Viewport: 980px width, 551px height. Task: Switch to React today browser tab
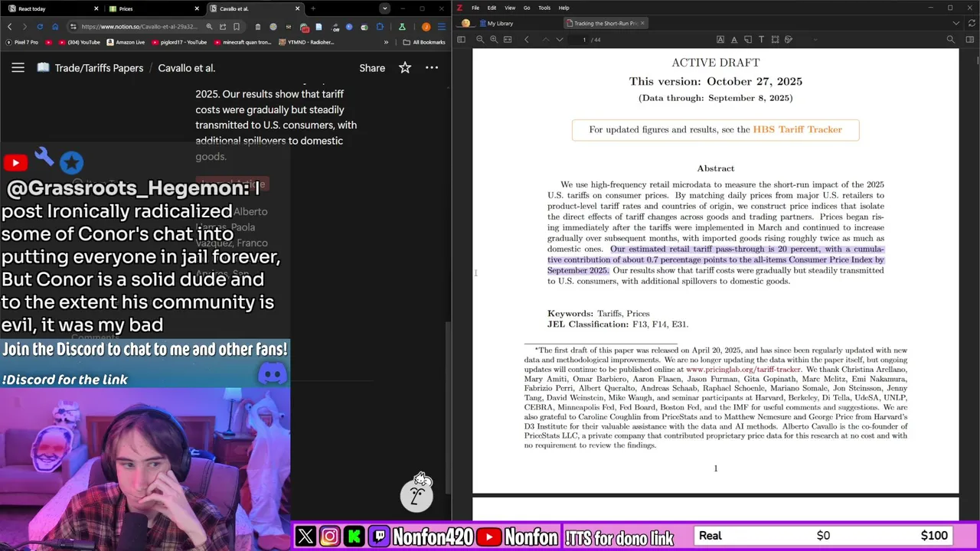[x=52, y=8]
